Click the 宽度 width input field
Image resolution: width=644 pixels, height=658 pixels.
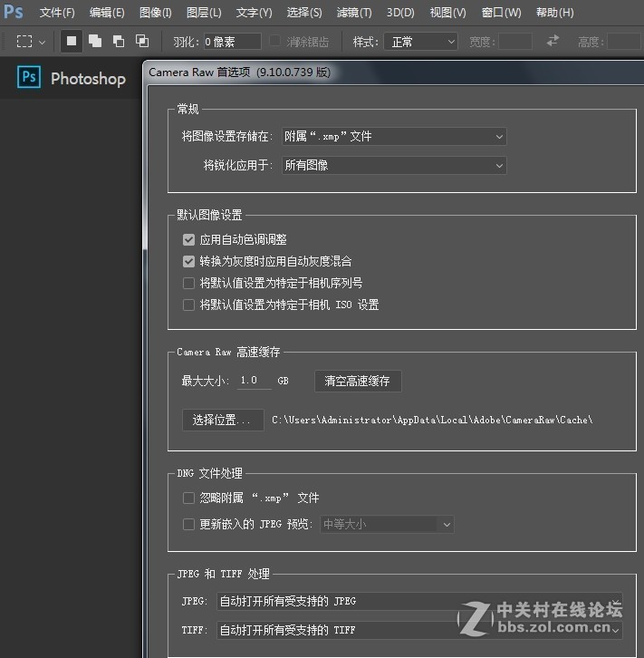515,42
